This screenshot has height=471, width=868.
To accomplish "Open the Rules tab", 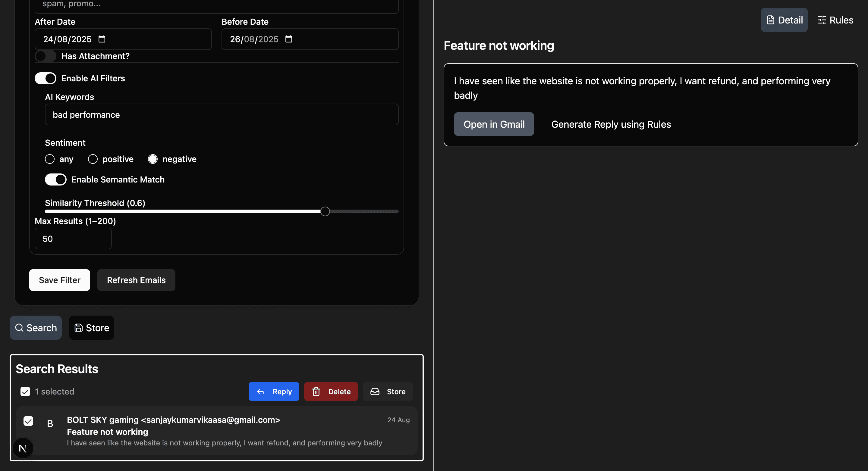I will coord(835,20).
